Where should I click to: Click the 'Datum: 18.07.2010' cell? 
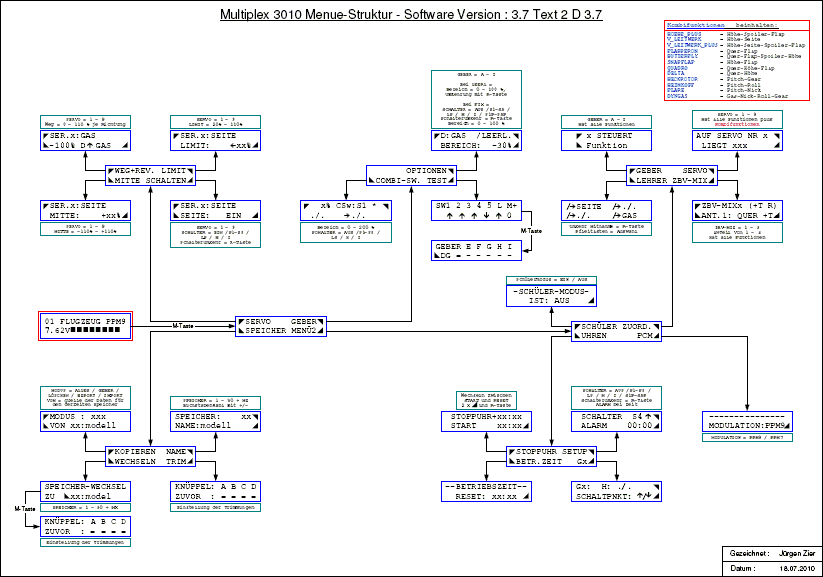(772, 569)
